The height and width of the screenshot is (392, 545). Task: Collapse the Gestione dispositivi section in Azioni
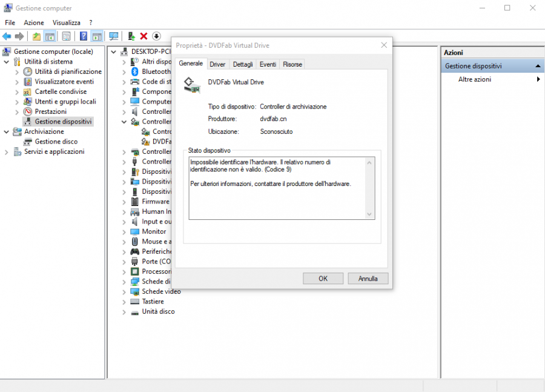pos(538,66)
